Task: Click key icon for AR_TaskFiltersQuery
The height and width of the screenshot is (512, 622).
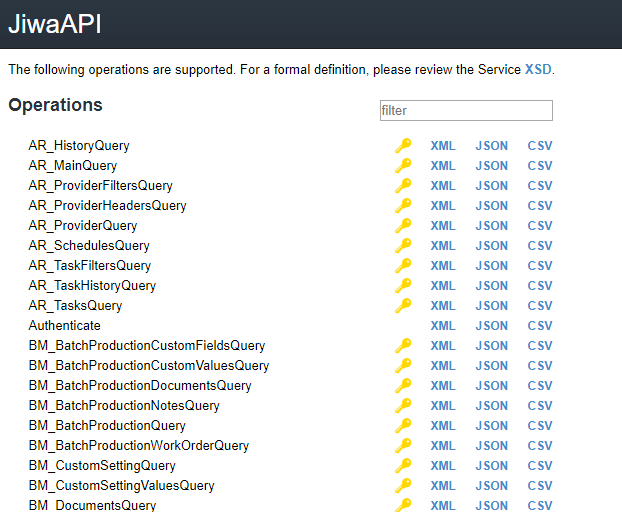Action: pos(403,265)
